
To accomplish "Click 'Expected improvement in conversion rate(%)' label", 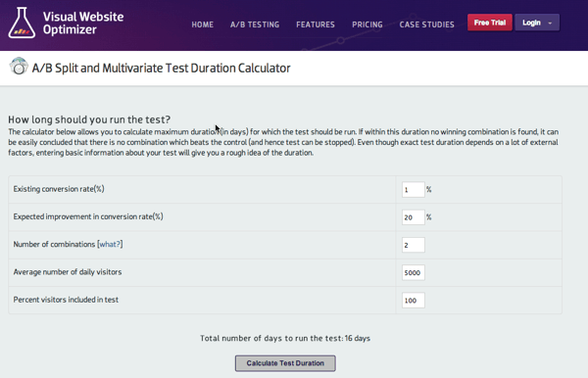I will (88, 216).
